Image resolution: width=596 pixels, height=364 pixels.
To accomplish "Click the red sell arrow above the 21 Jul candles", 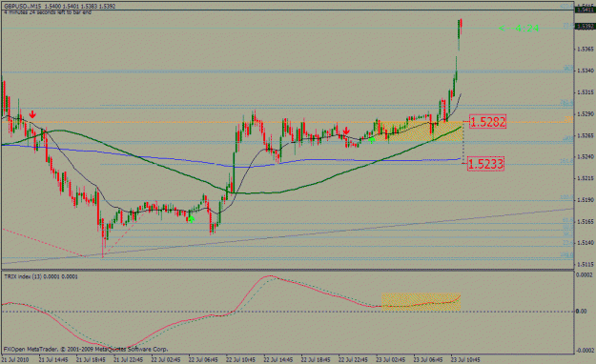I will pos(32,114).
